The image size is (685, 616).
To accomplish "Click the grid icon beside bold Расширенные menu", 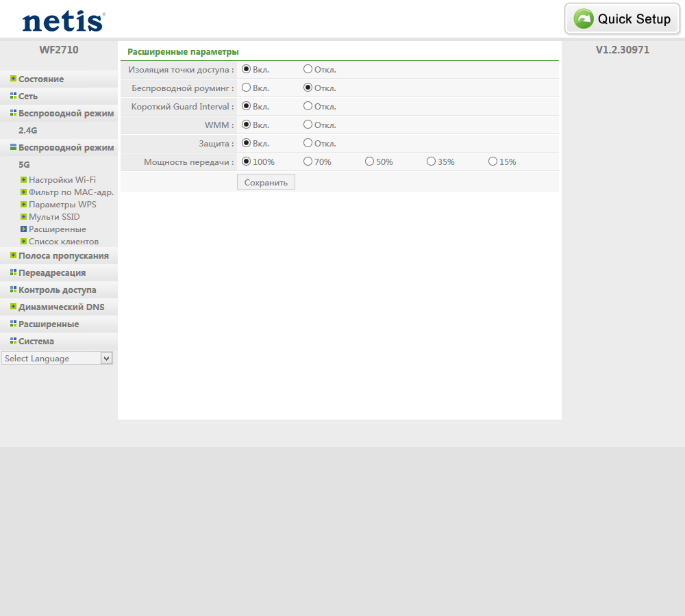I will click(x=13, y=324).
